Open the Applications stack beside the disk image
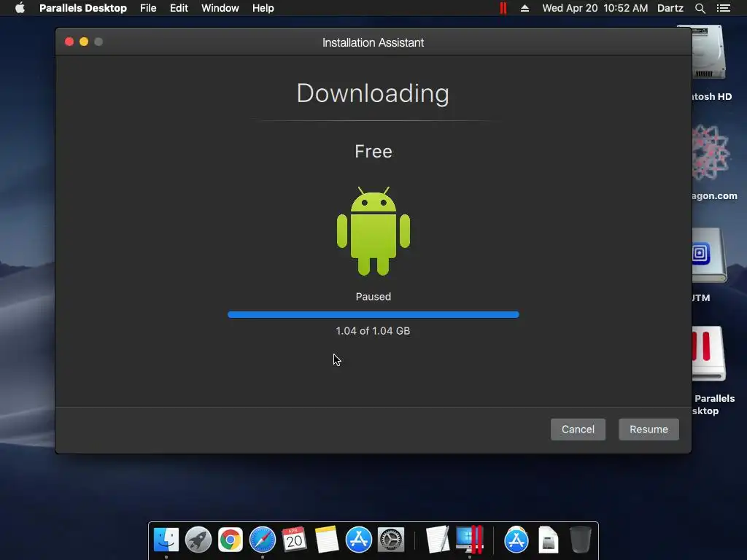This screenshot has height=560, width=747. pos(516,540)
